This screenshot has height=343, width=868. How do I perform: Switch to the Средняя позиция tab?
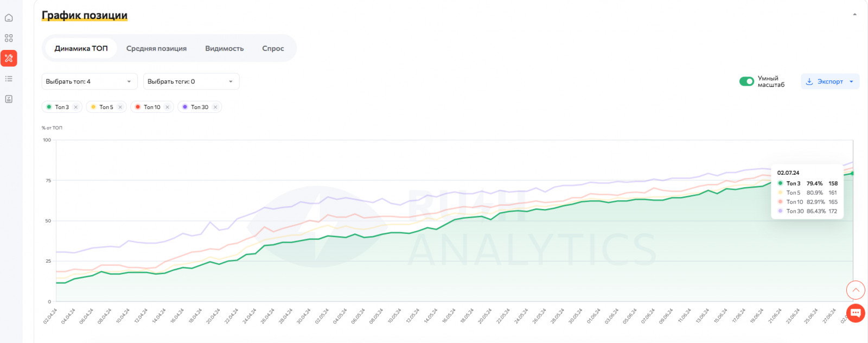point(156,48)
